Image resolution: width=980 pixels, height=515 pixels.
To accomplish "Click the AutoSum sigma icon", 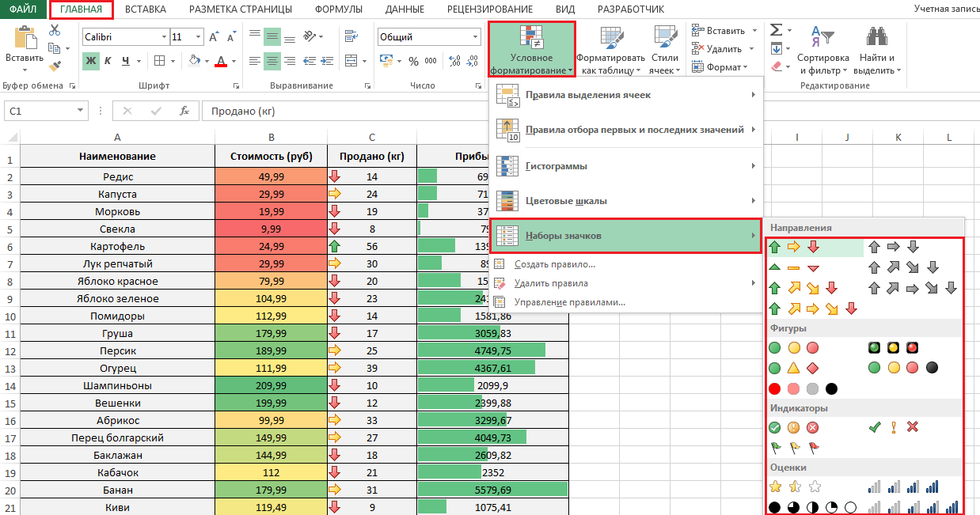I will (776, 30).
